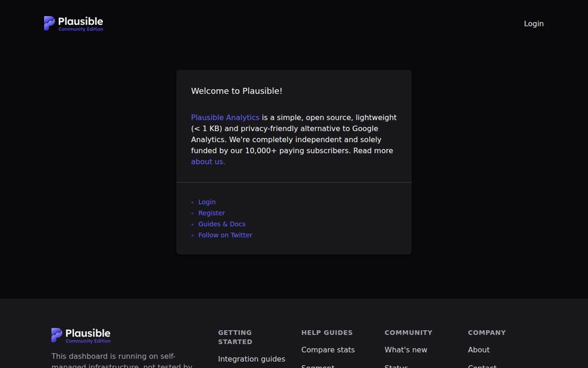
Task: Click the Plausible Community Edition footer logo
Action: (x=81, y=335)
